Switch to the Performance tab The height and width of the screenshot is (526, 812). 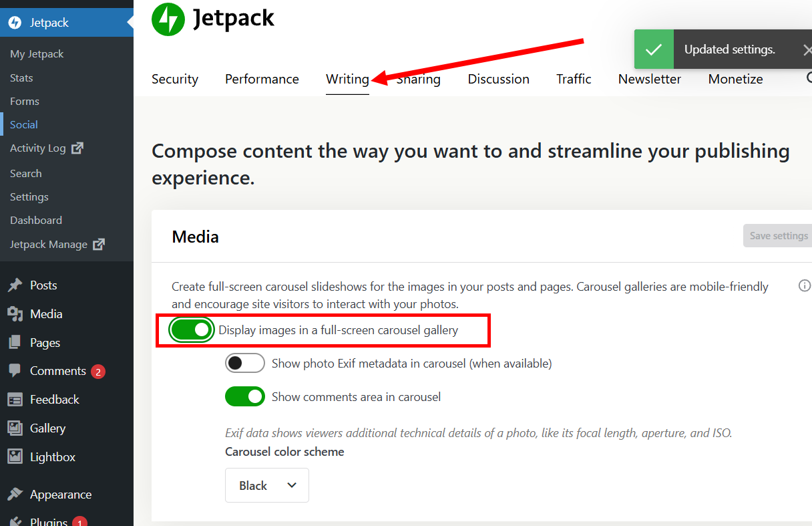pyautogui.click(x=262, y=79)
